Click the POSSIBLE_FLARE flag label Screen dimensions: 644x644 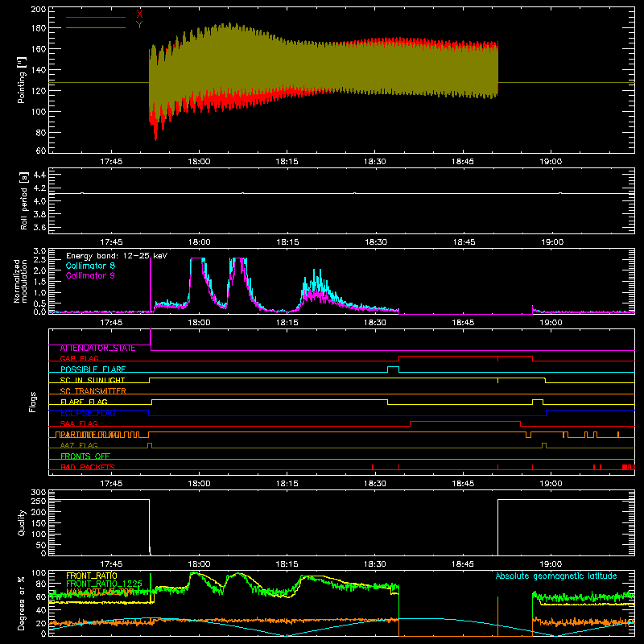coord(93,369)
